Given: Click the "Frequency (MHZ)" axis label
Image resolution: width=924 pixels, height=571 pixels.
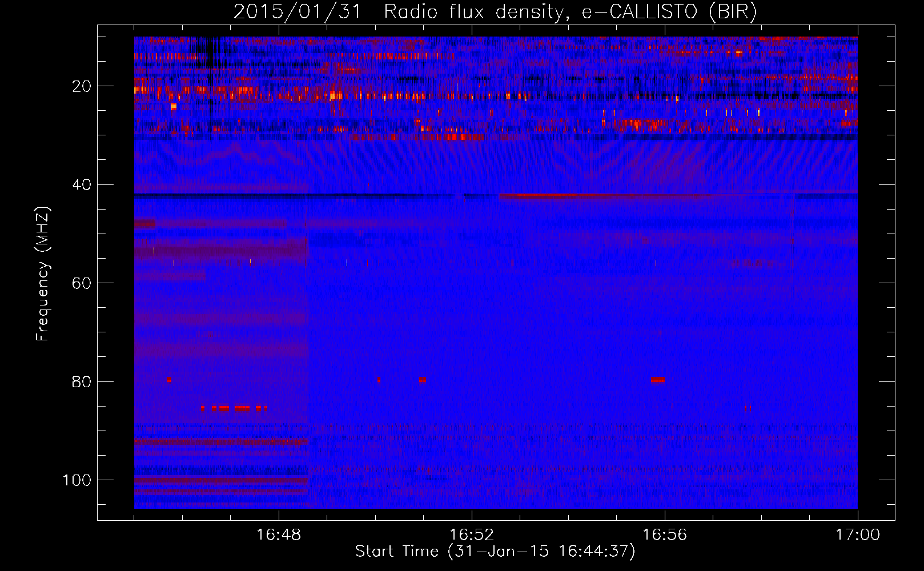Looking at the screenshot, I should click(x=43, y=274).
